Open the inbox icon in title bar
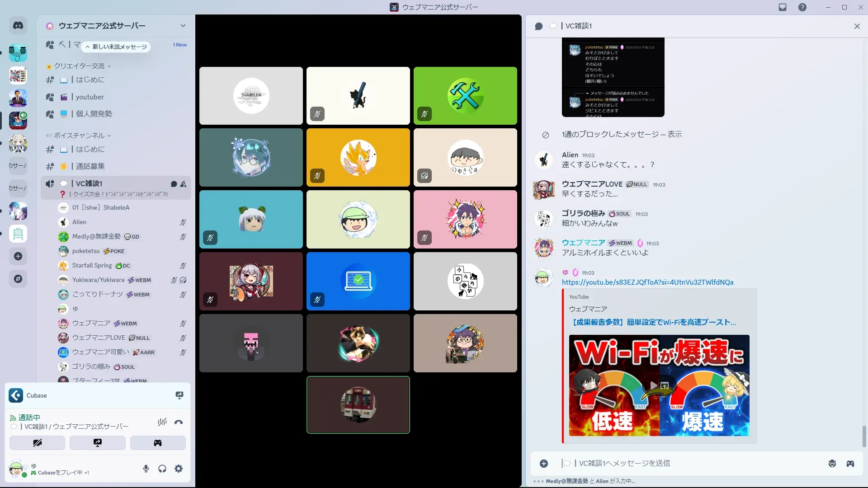This screenshot has width=868, height=488. pos(783,7)
